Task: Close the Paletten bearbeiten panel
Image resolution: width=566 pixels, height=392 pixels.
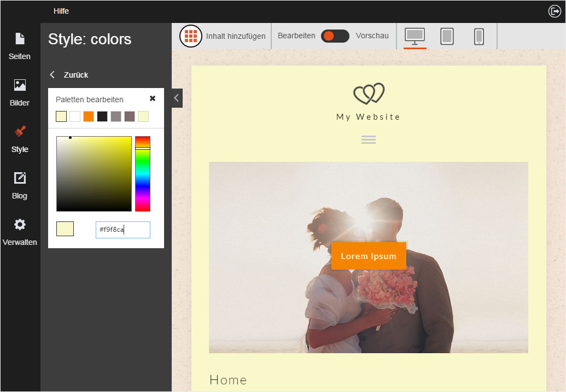Action: [153, 98]
